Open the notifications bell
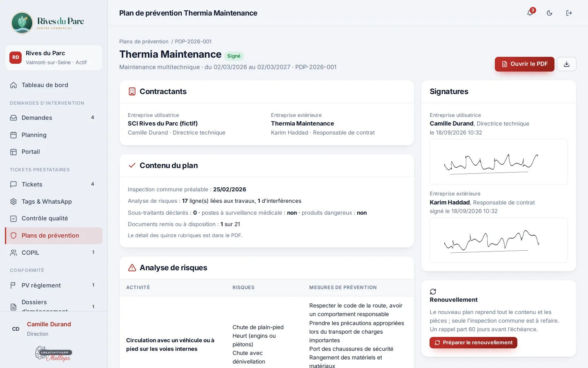588x368 pixels. click(530, 13)
